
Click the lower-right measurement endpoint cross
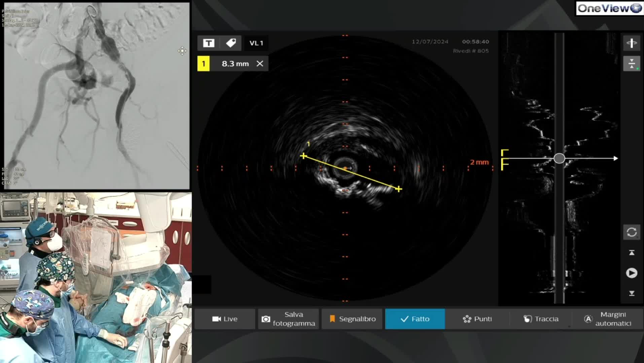tap(398, 189)
